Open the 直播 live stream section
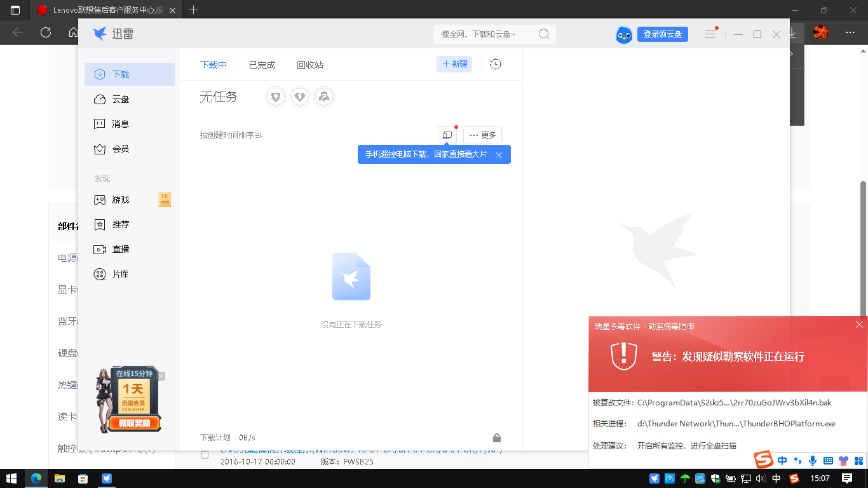868x488 pixels. point(129,249)
